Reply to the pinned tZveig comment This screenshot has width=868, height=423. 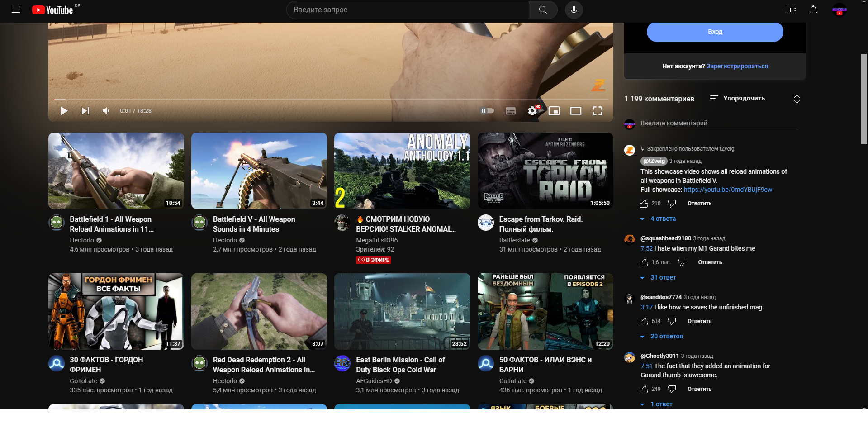[699, 204]
